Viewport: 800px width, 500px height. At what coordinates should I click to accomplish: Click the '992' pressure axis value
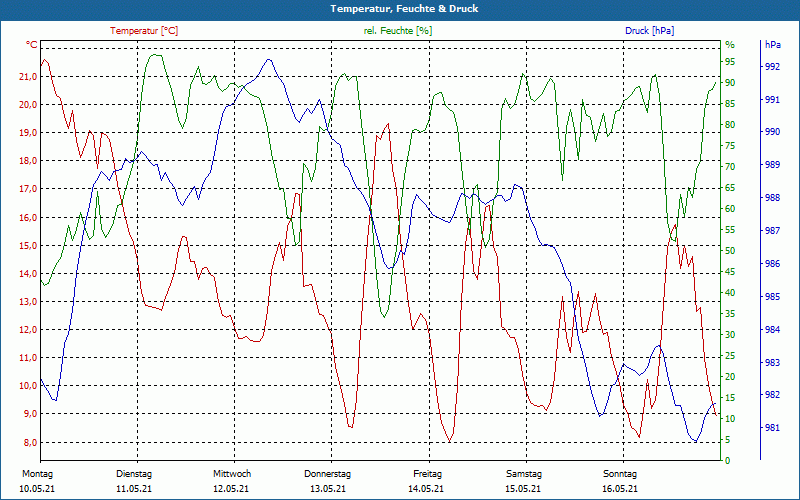click(x=773, y=66)
